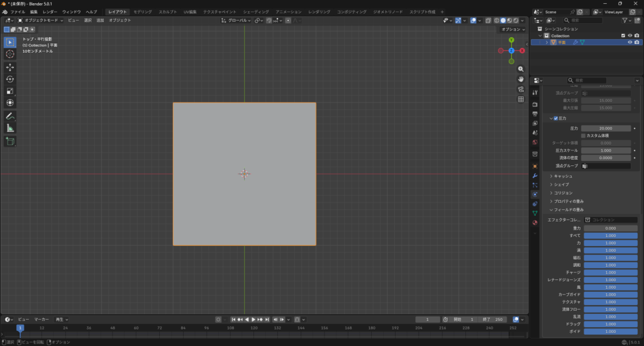Click the pan view hand icon
Screen dimensions: 644x346
pos(521,79)
